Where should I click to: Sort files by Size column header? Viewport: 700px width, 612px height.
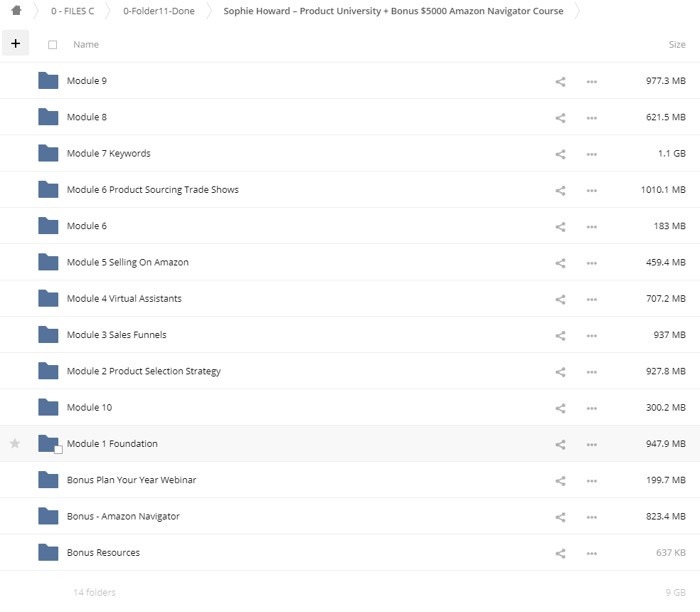(x=677, y=44)
